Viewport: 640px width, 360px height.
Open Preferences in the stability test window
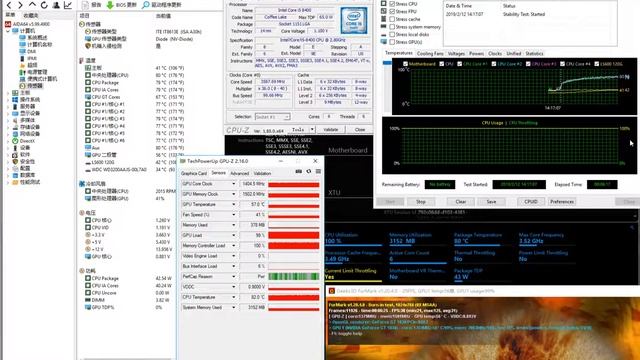562,202
